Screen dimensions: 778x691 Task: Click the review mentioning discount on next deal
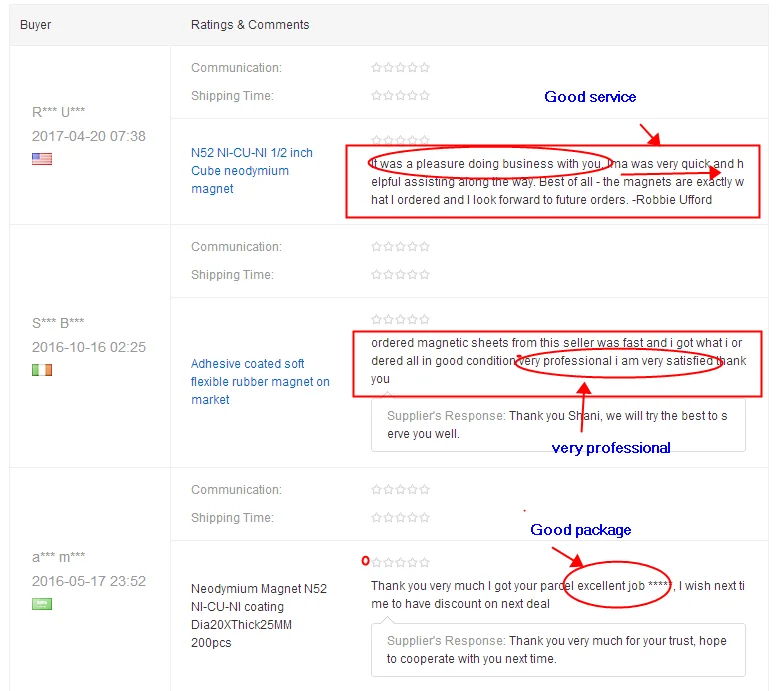[558, 595]
